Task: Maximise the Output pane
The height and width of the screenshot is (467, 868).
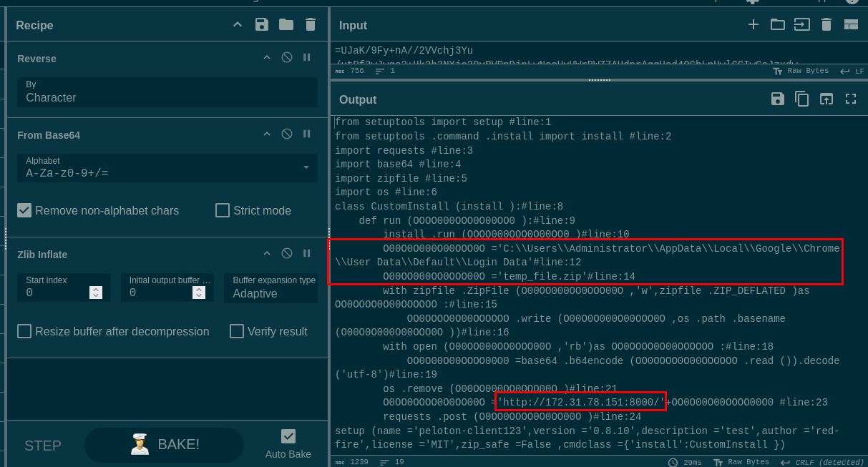Action: point(851,99)
